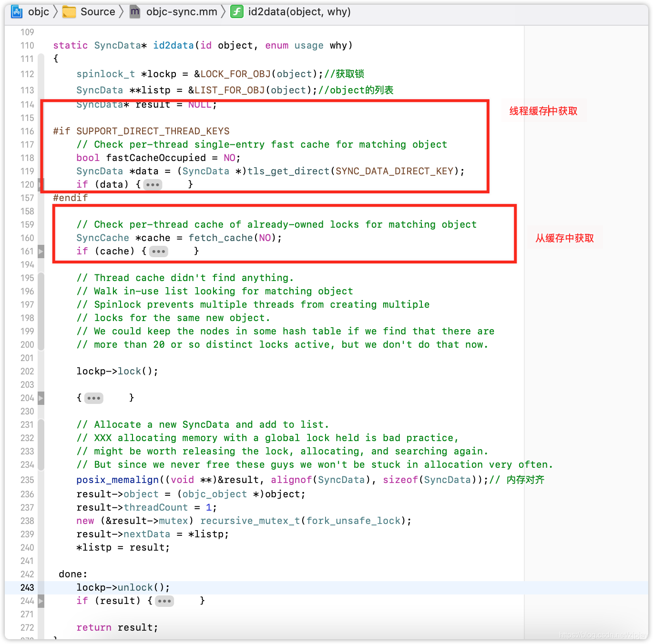Click the id2data function icon in breadcrumb
Image resolution: width=653 pixels, height=644 pixels.
(237, 11)
